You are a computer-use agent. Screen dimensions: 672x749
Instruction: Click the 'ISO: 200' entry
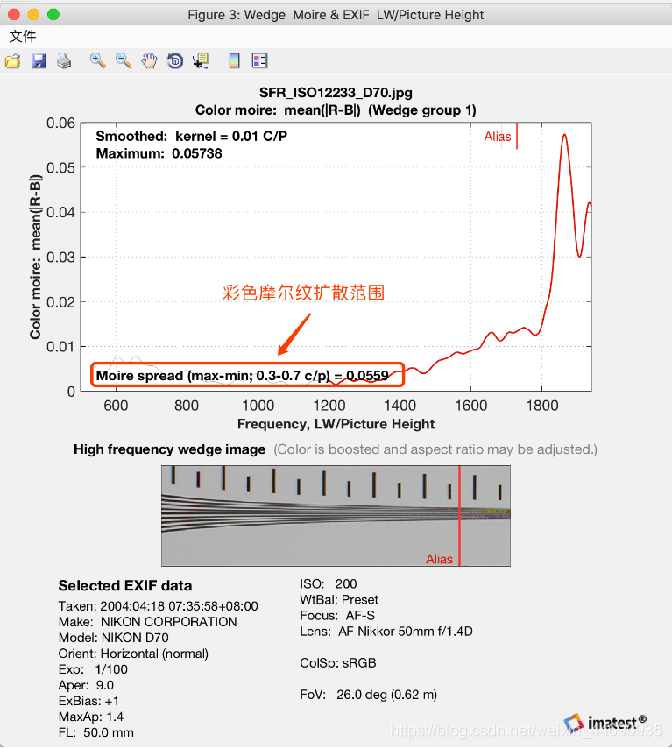point(329,584)
